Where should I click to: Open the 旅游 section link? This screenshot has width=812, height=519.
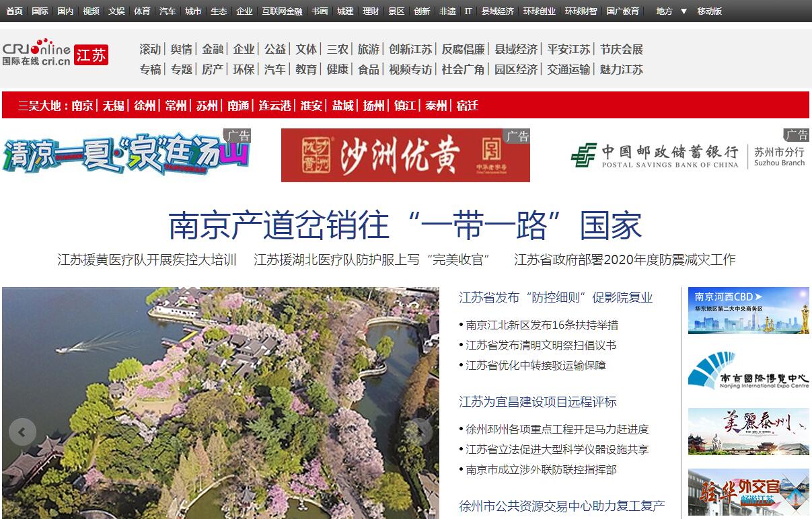tap(369, 49)
